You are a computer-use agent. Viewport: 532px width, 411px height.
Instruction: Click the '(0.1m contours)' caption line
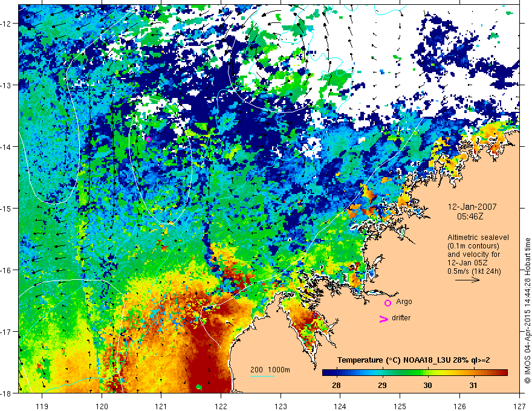473,246
